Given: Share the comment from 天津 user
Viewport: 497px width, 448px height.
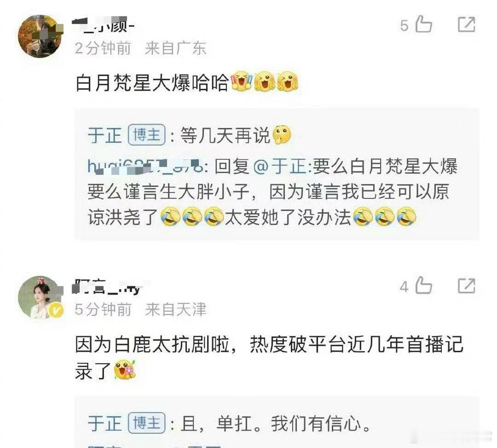Looking at the screenshot, I should pyautogui.click(x=467, y=285).
